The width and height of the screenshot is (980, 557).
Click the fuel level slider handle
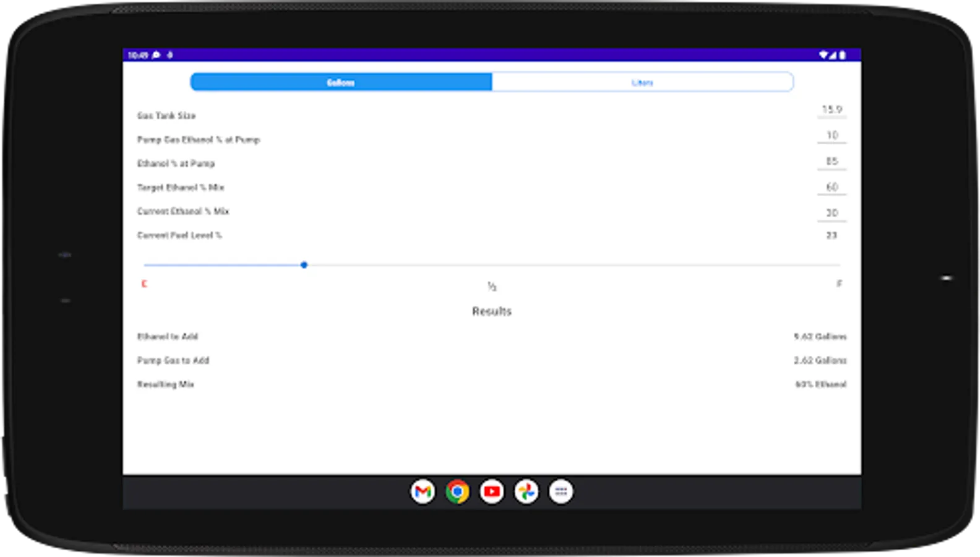(x=304, y=265)
